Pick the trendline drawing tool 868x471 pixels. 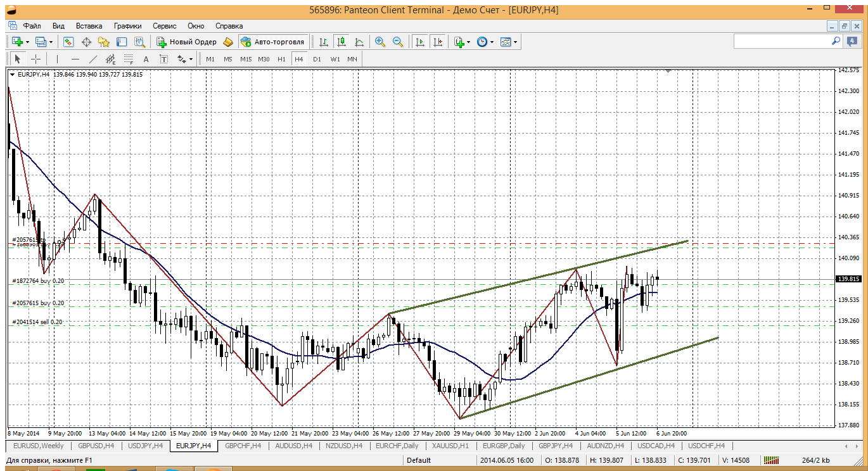point(93,59)
